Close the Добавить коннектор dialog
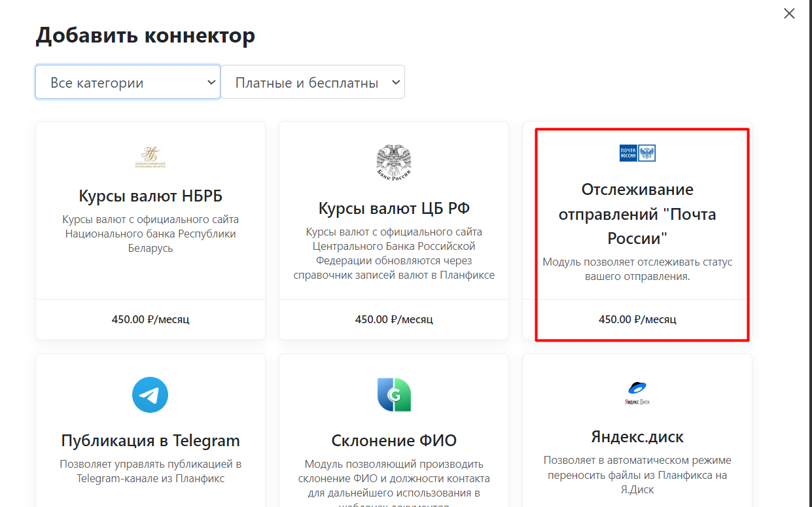Screen dimensions: 812x507 (790, 13)
